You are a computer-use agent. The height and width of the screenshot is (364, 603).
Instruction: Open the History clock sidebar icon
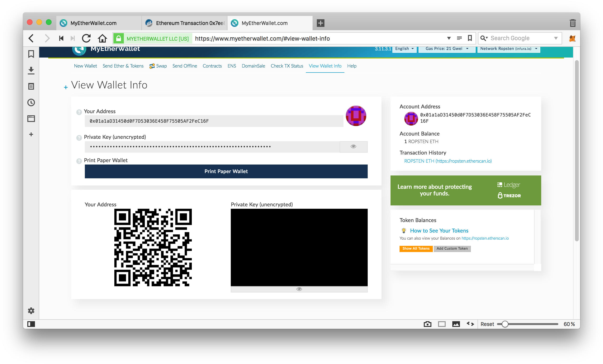pos(31,102)
